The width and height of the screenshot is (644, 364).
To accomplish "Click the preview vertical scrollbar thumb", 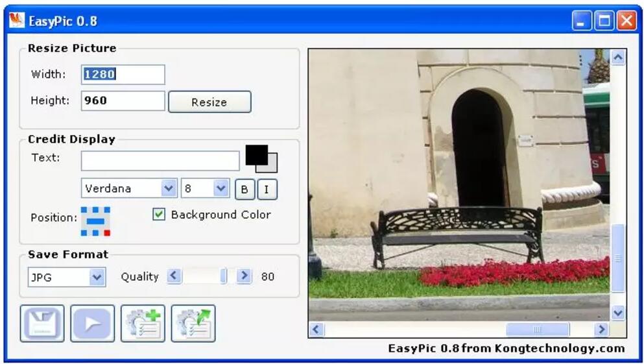I will pyautogui.click(x=618, y=258).
